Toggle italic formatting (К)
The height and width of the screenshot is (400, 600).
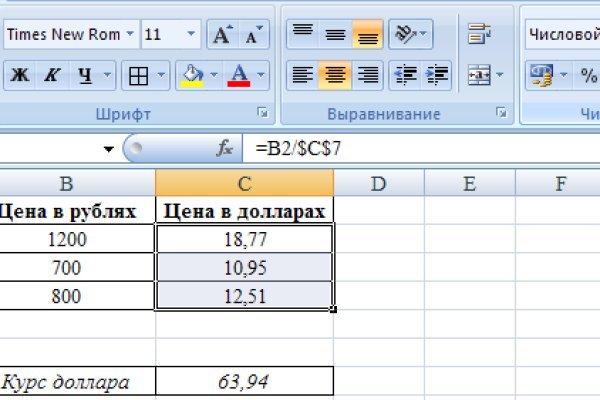[x=52, y=74]
